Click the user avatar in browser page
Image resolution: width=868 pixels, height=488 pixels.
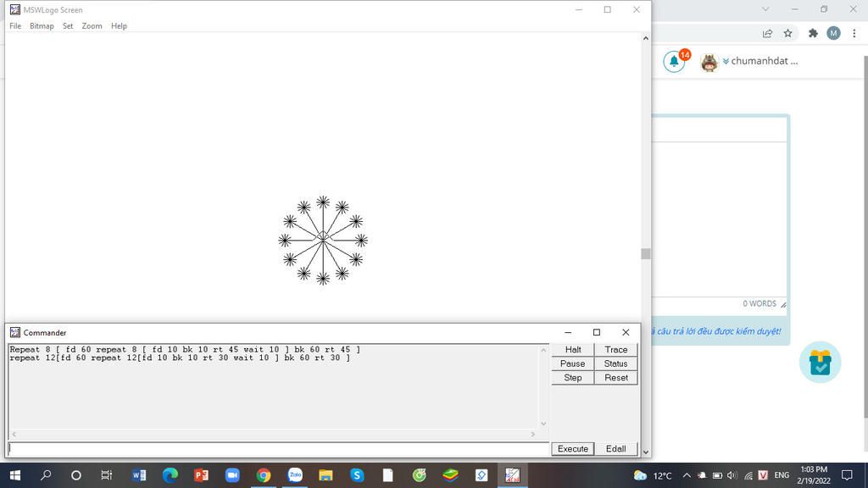coord(709,63)
